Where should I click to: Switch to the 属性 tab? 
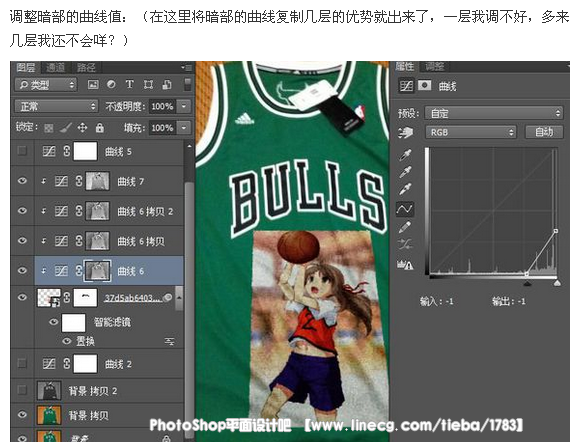click(x=405, y=66)
